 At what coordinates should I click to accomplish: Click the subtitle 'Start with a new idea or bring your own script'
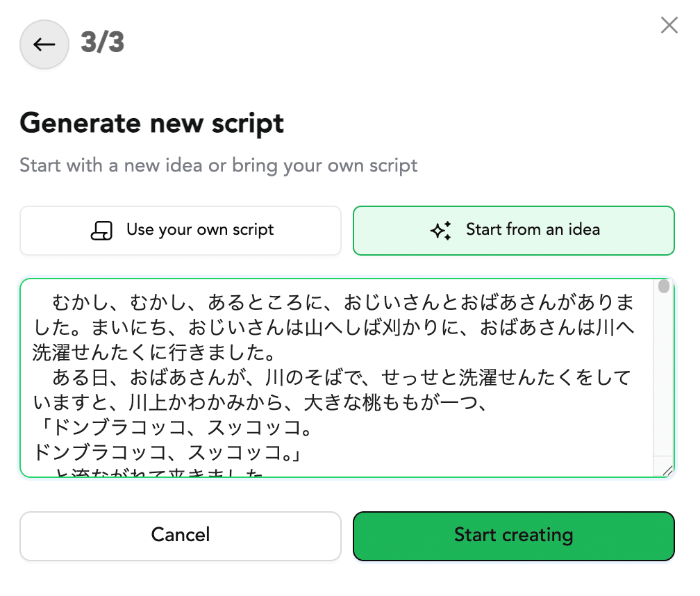[219, 165]
